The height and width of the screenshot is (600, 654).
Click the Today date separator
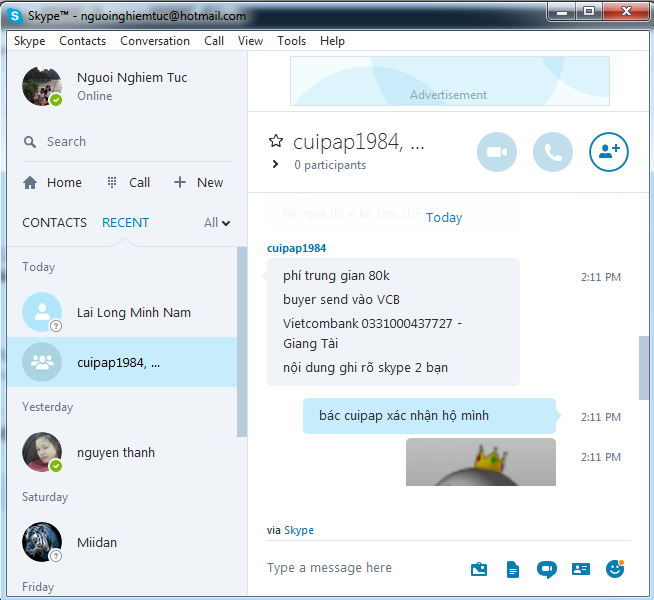pyautogui.click(x=444, y=218)
